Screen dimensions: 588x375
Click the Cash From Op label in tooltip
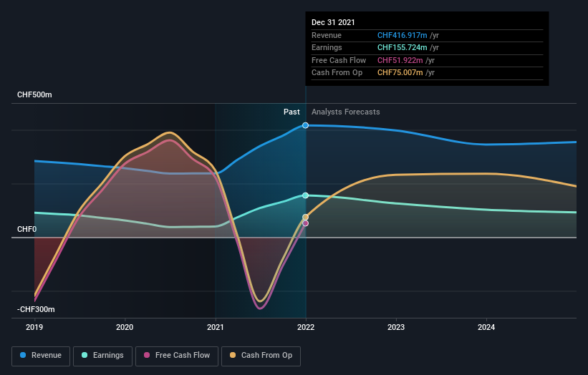(337, 73)
